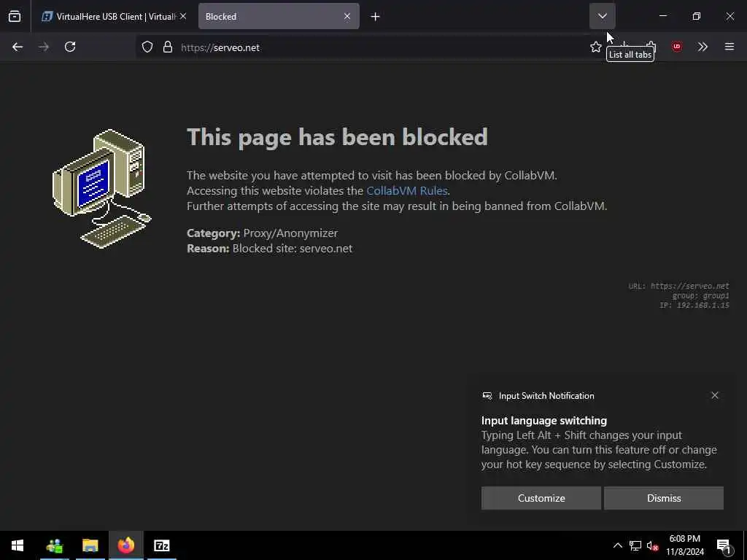The height and width of the screenshot is (560, 747).
Task: Expand more tools overflow chevron
Action: pyautogui.click(x=703, y=47)
